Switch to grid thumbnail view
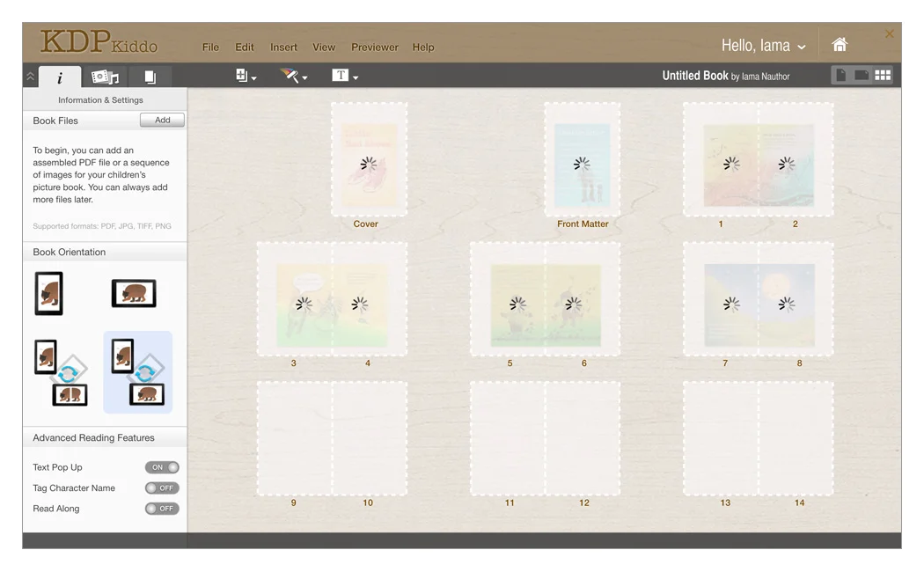 [x=883, y=76]
